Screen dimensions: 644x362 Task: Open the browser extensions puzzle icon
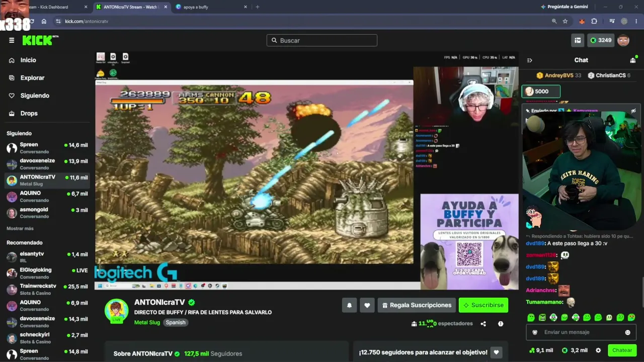click(x=594, y=21)
